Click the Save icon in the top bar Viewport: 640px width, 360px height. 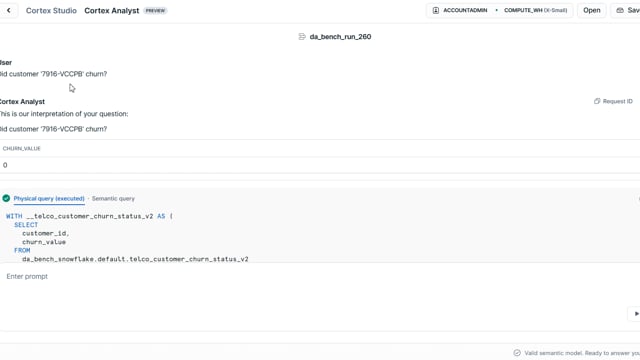click(x=620, y=10)
